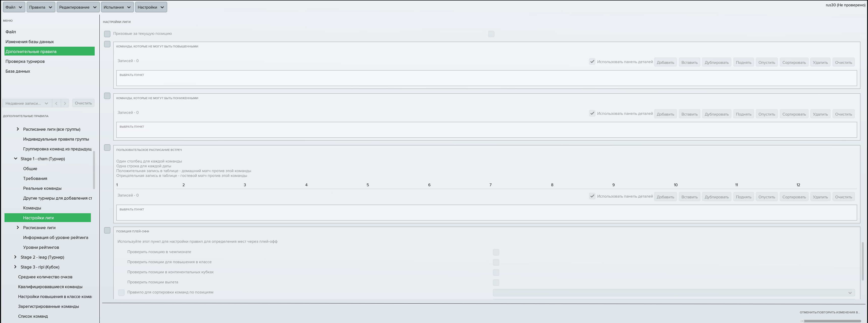The height and width of the screenshot is (323, 868).
Task: Expand the Stage 2 - leag tree node
Action: (x=15, y=257)
